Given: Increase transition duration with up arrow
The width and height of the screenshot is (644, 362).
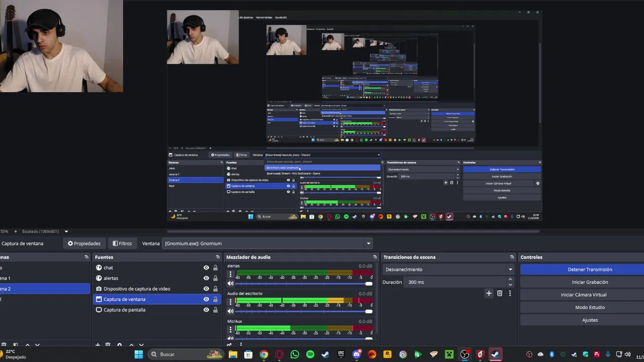Looking at the screenshot, I should point(510,279).
